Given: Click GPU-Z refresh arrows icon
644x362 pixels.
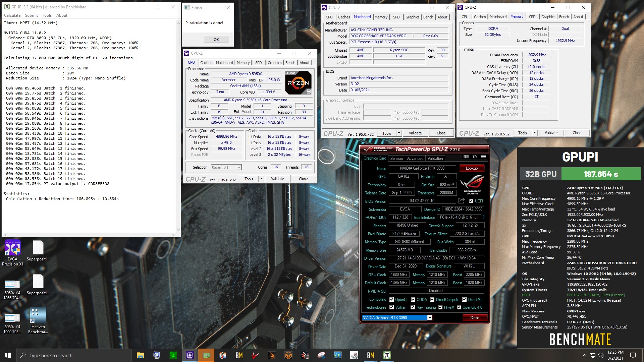Looking at the screenshot, I should 475,157.
